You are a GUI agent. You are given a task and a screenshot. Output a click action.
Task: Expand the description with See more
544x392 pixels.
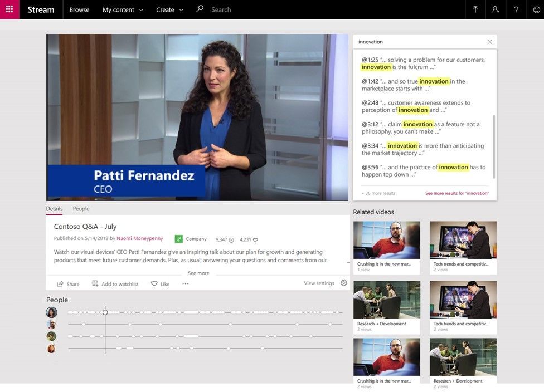[x=198, y=273]
